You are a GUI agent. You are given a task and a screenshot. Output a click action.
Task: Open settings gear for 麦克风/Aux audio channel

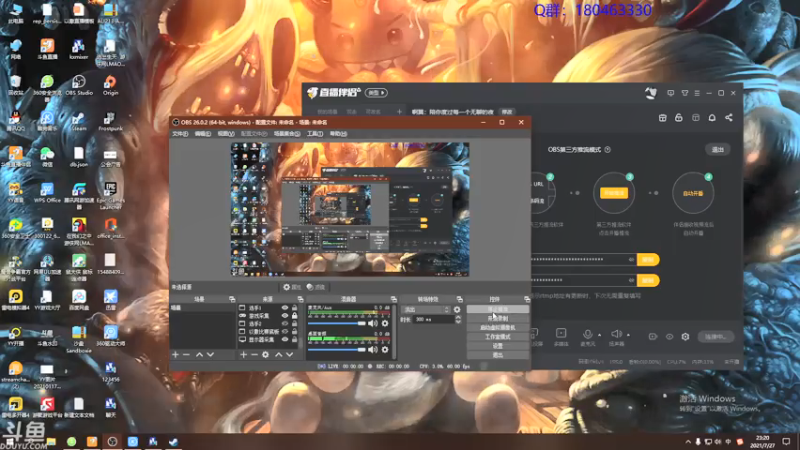pyautogui.click(x=385, y=323)
